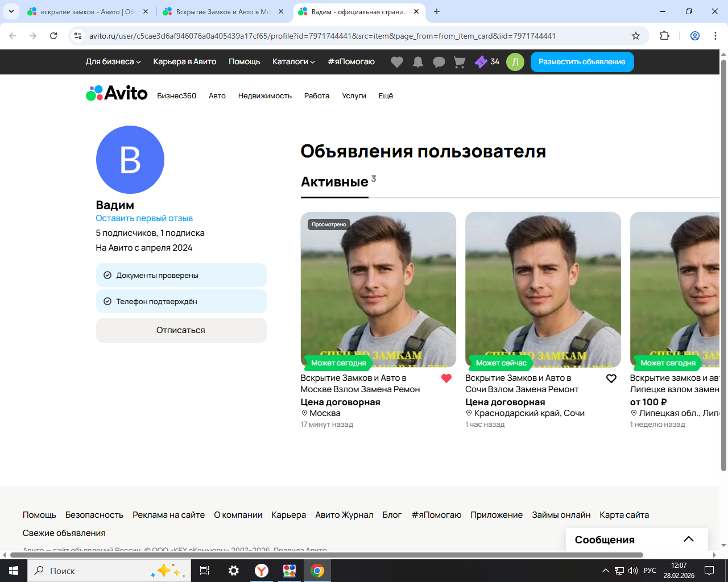
Task: Open Sochi listing thumbnail photo
Action: tap(543, 290)
